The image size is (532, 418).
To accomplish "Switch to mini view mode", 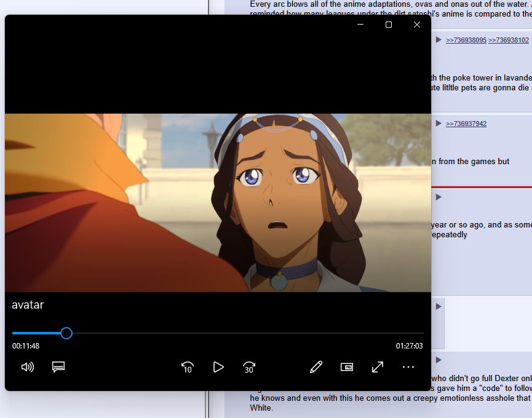I will (347, 367).
